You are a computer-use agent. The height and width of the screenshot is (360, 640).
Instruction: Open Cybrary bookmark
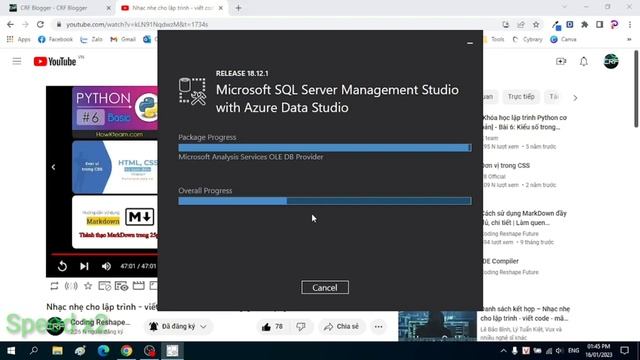click(x=527, y=40)
